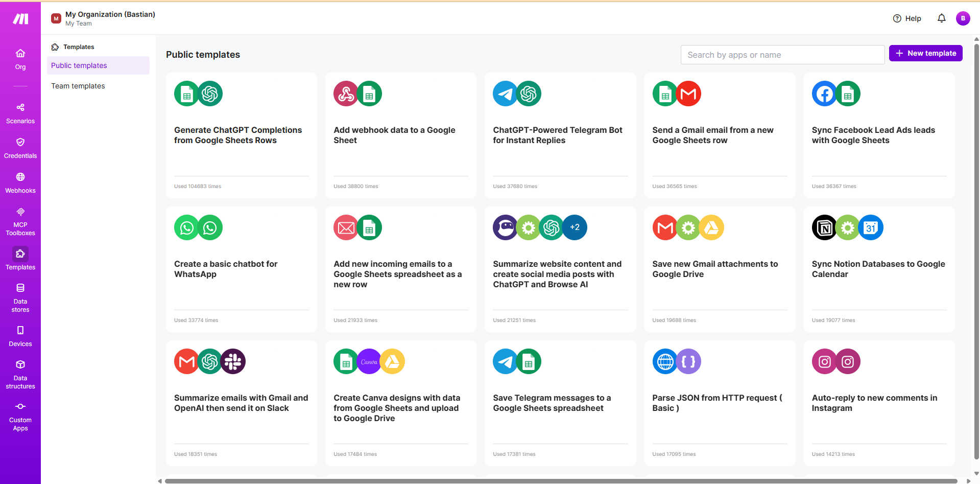Viewport: 980px width, 484px height.
Task: Go to Credentials in the sidebar
Action: pyautogui.click(x=20, y=148)
